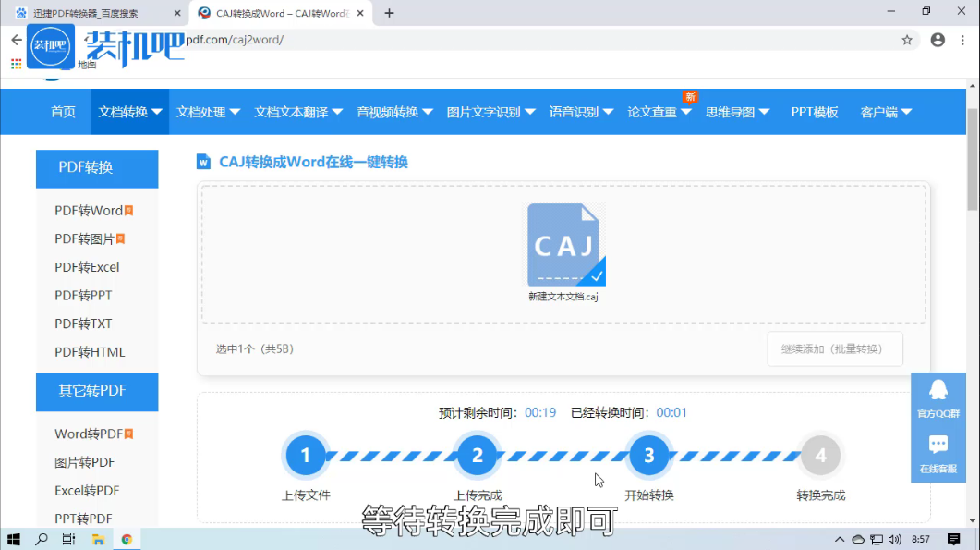Open File Explorer from the taskbar

click(x=98, y=539)
